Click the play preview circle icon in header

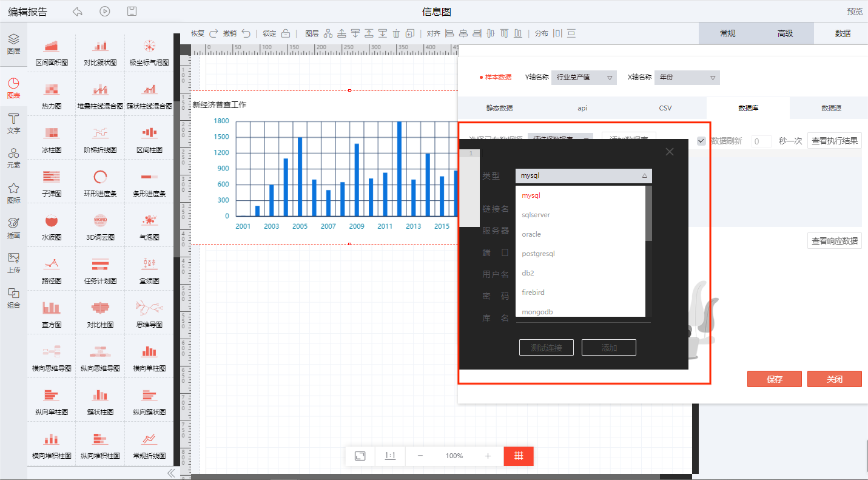(105, 11)
